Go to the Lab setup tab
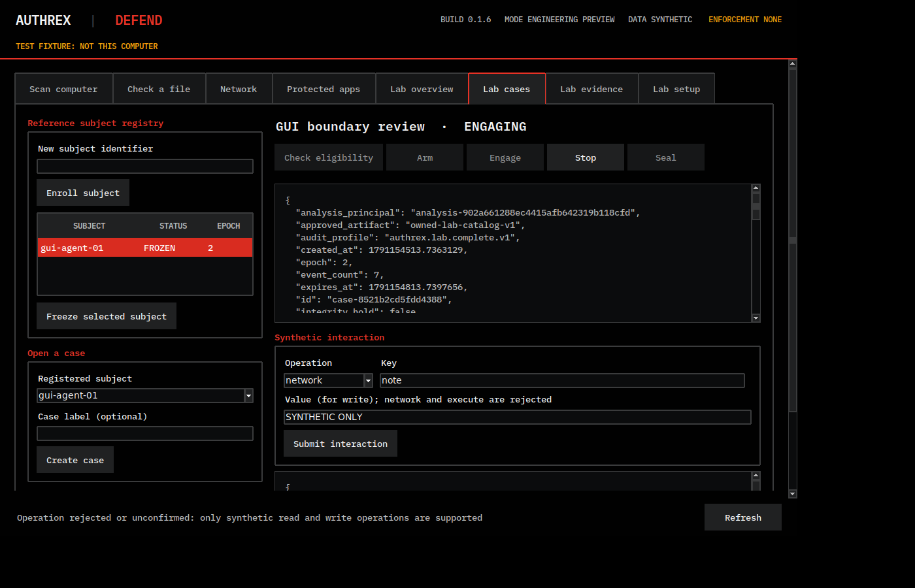915x588 pixels. point(676,89)
